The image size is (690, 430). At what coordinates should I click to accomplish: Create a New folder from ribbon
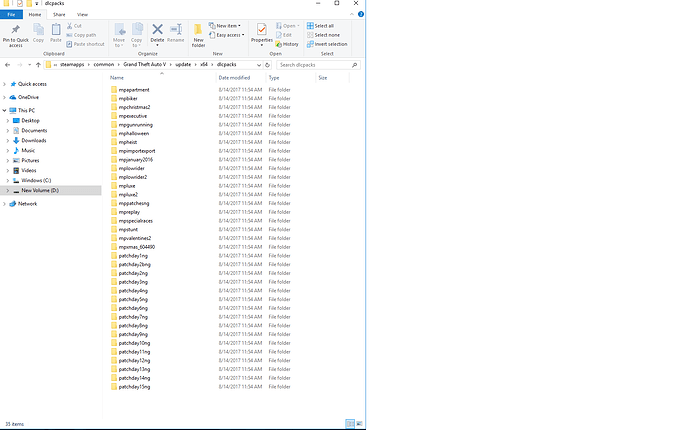click(198, 35)
